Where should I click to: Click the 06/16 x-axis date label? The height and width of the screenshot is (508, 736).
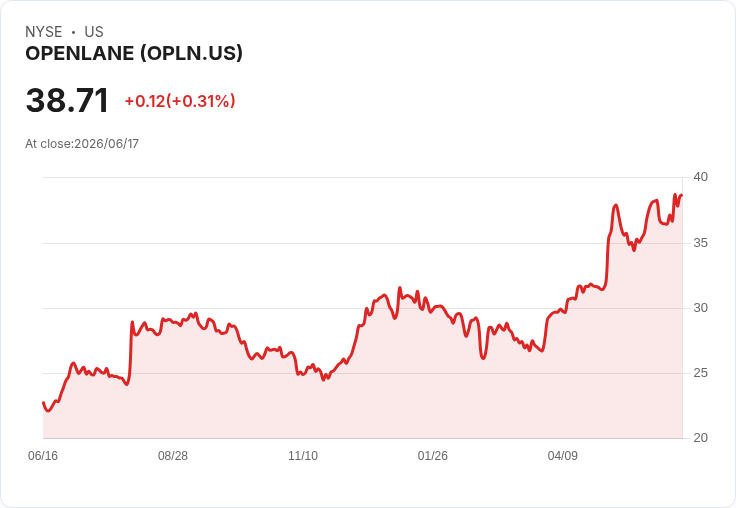(43, 455)
